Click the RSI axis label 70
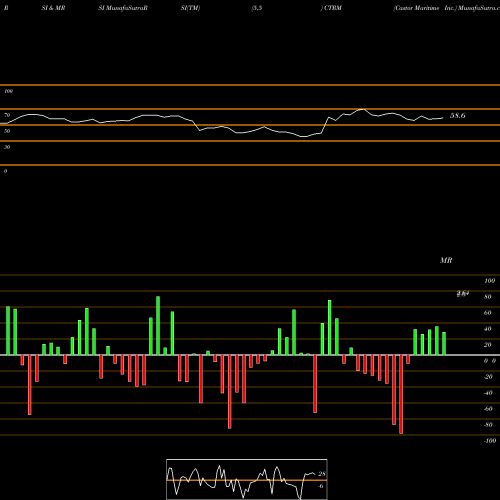500x500 pixels. pos(7,115)
